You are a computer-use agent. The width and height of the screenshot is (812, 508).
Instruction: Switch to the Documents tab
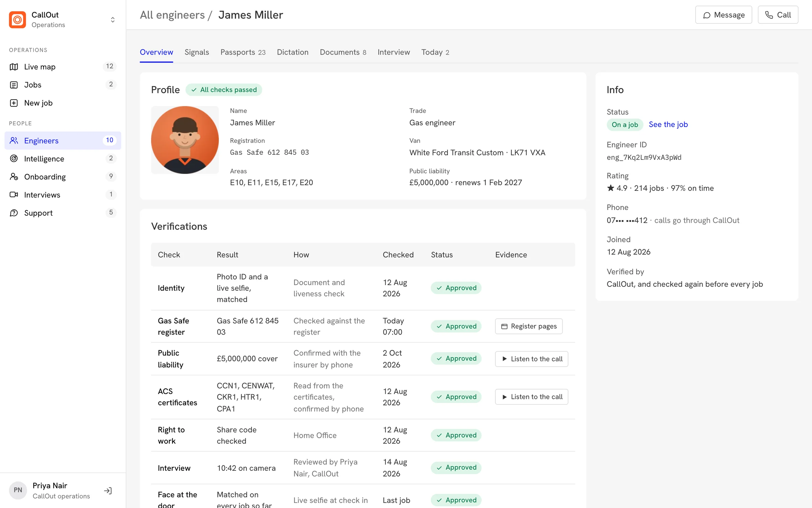click(x=343, y=52)
